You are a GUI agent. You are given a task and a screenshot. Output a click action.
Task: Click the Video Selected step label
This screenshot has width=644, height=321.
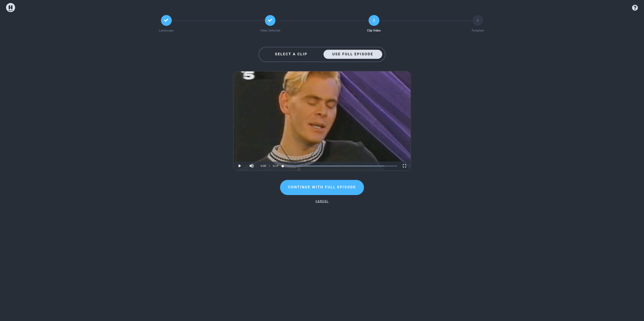(270, 30)
